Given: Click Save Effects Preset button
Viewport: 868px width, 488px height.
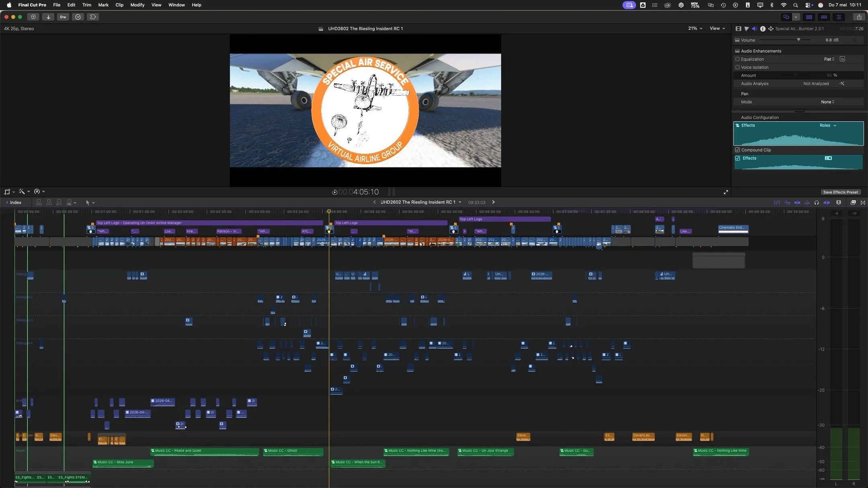Looking at the screenshot, I should click(840, 192).
